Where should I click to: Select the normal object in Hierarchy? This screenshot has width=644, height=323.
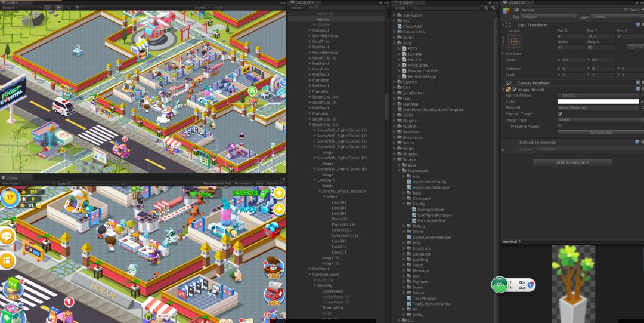[324, 19]
